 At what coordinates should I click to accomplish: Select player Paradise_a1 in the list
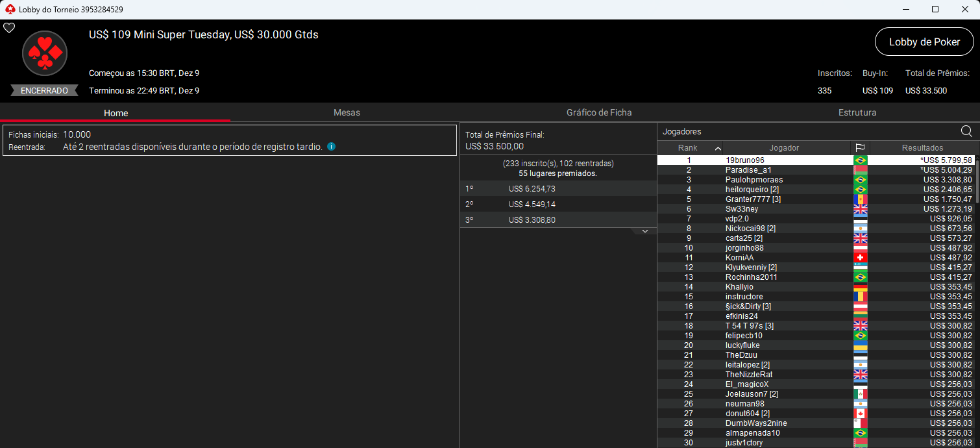point(748,170)
